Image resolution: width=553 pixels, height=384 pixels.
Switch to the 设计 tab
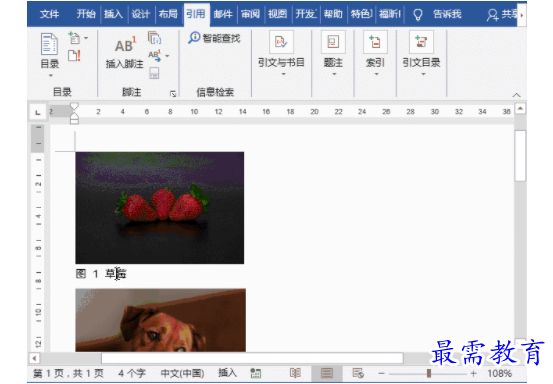point(141,14)
